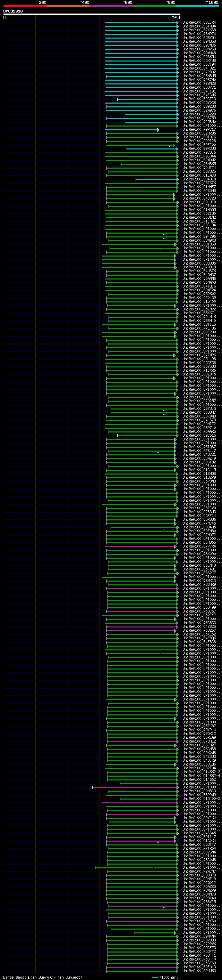Viewport: 222px width, 980px height.
Task: Click the green ~80% identity legend segment
Action: pos(154,6)
